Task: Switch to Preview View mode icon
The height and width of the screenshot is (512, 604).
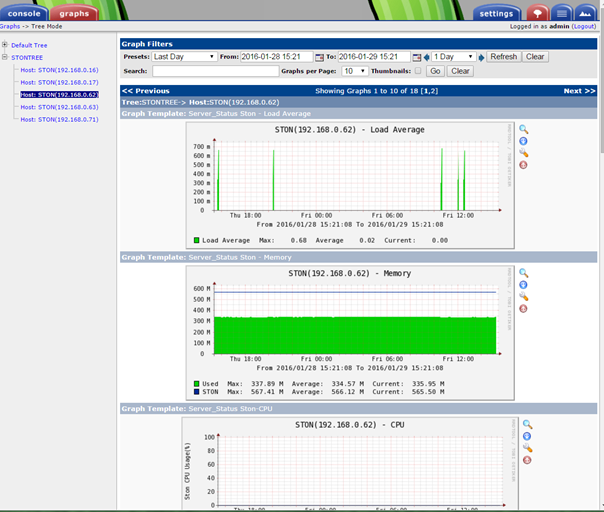Action: [x=585, y=13]
